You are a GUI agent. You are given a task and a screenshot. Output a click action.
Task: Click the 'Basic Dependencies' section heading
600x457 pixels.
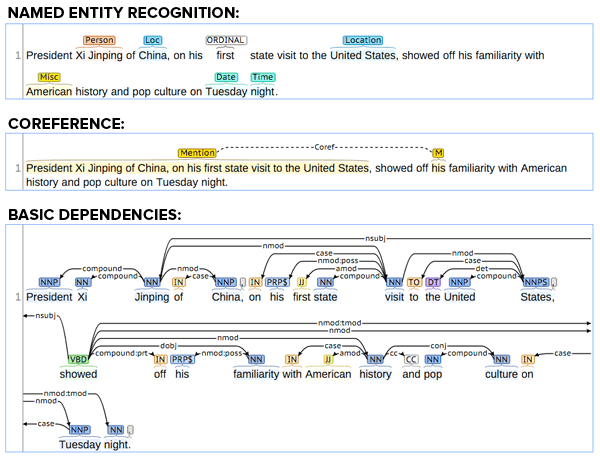pyautogui.click(x=94, y=215)
